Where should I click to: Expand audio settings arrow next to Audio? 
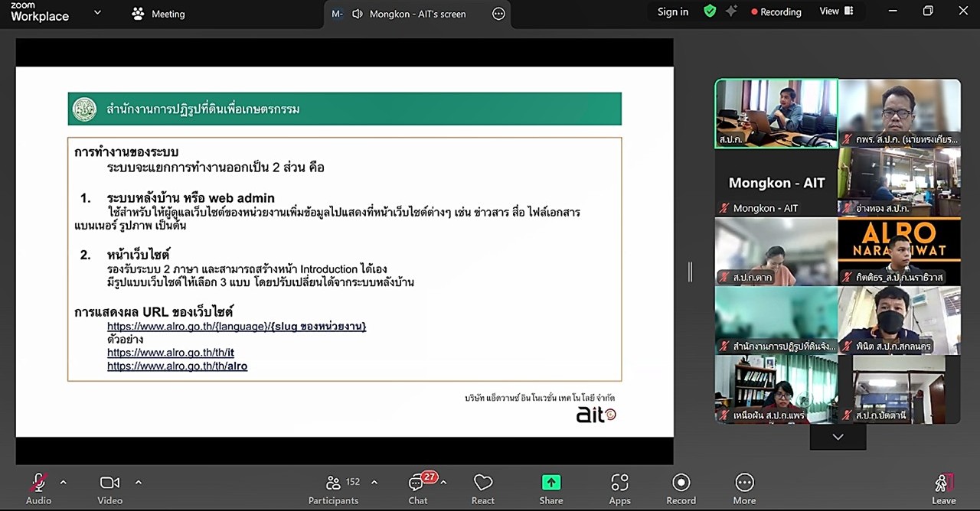[63, 482]
